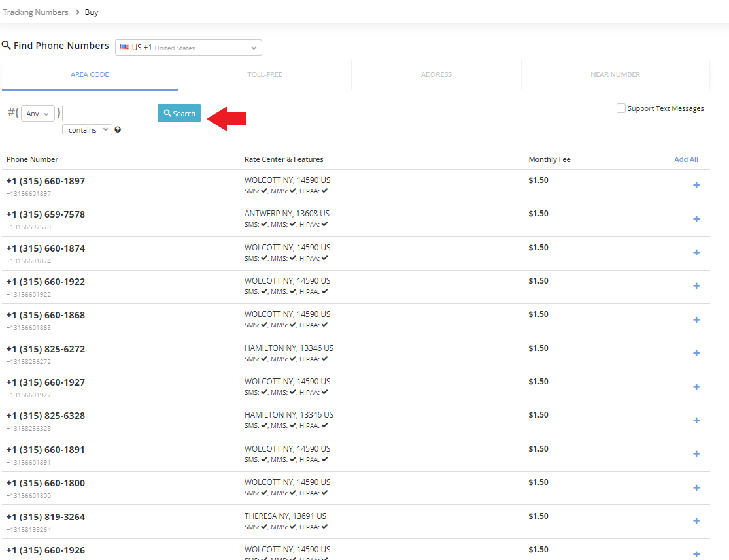Open the Any area code prefix dropdown
The height and width of the screenshot is (560, 729).
click(x=37, y=113)
